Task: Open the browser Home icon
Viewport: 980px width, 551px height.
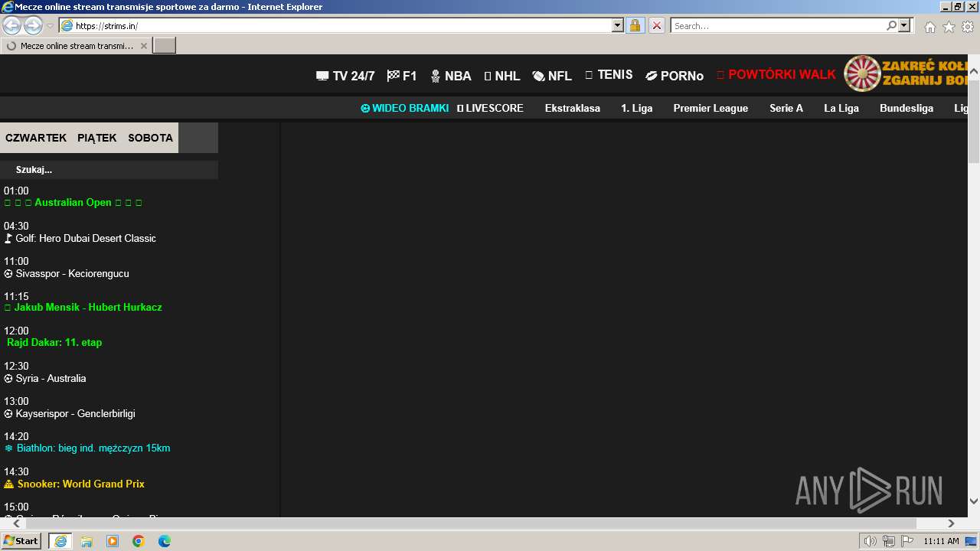Action: pos(929,27)
